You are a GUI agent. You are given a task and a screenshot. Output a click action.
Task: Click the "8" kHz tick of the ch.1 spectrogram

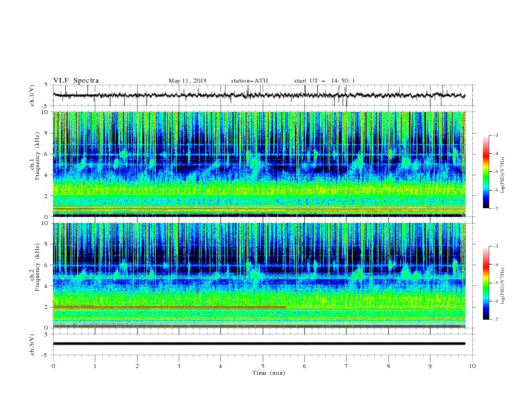[x=46, y=133]
